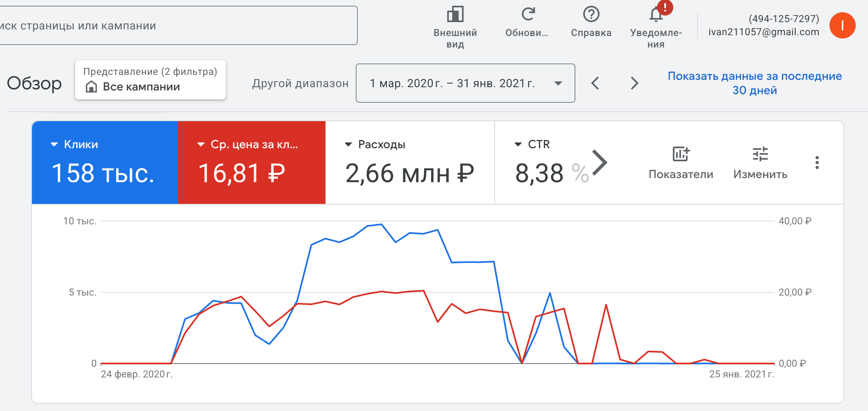Expand the Ср. цена за клик dropdown

[x=201, y=145]
